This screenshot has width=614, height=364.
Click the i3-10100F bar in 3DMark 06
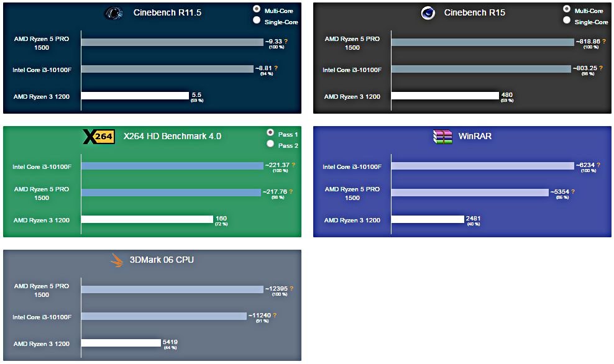tap(164, 316)
